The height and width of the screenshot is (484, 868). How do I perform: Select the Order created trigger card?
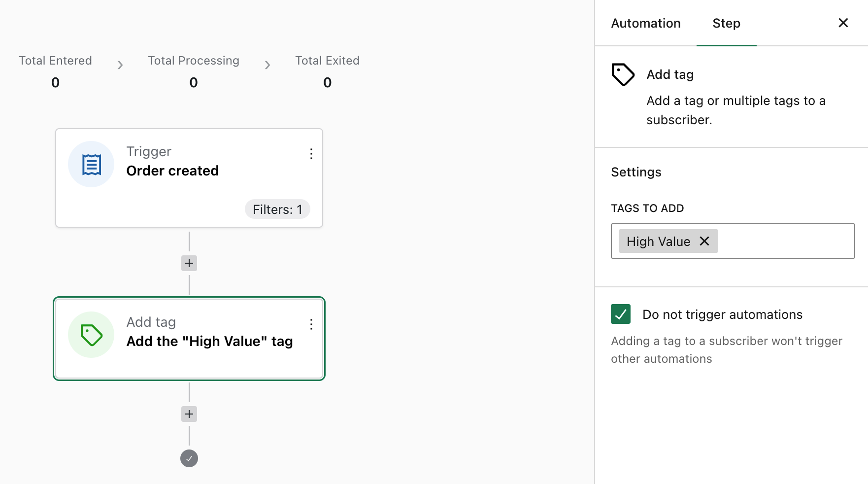click(189, 178)
